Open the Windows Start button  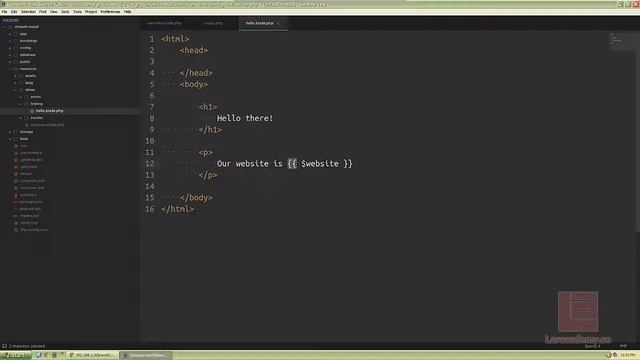16,356
